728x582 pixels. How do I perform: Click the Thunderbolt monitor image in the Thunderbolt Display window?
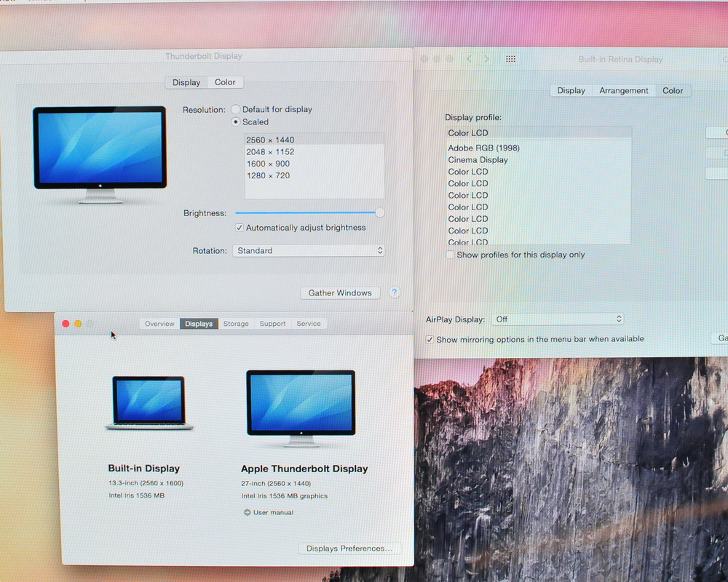[100, 154]
